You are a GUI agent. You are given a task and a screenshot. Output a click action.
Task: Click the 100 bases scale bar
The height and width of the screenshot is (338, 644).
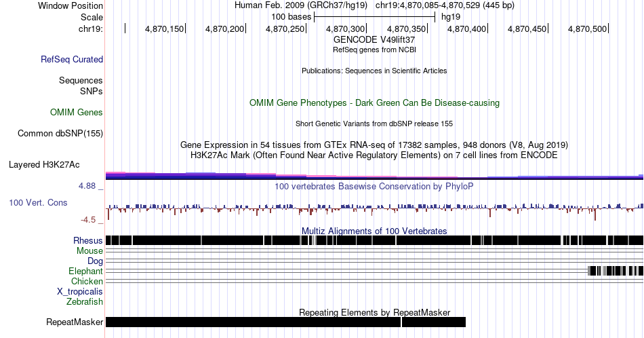(x=374, y=17)
